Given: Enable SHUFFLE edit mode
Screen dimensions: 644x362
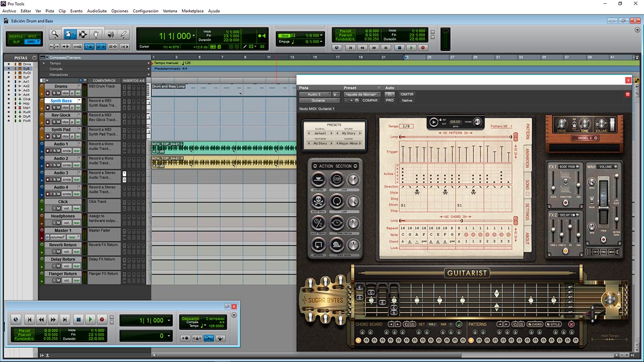Looking at the screenshot, I should tap(15, 36).
